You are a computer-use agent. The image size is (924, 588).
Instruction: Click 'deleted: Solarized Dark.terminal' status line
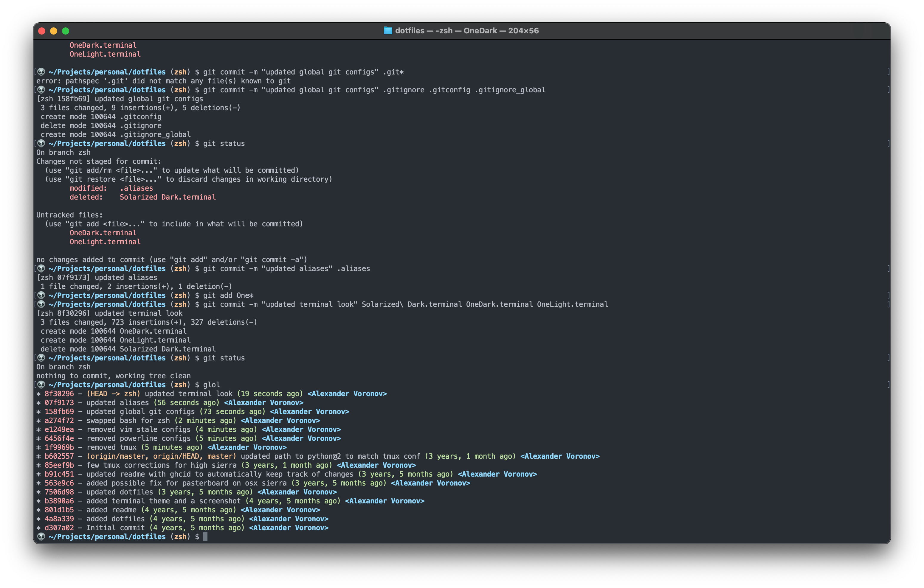coord(143,197)
